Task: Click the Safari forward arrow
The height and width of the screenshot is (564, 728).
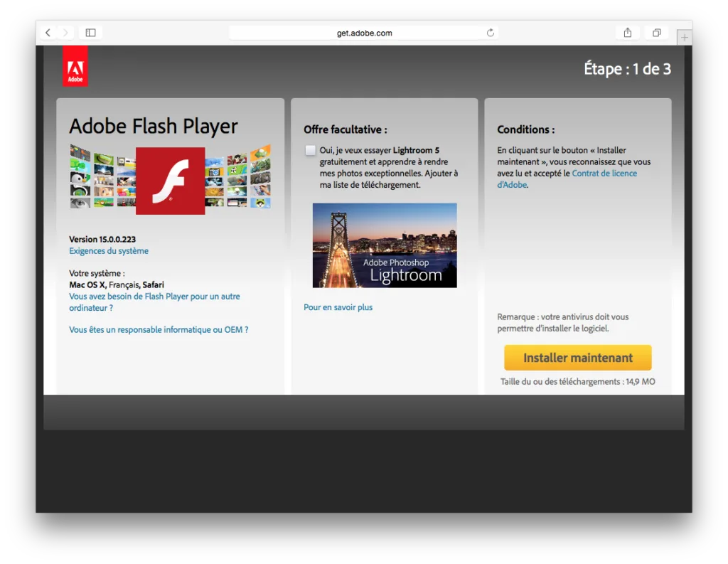Action: [x=65, y=33]
